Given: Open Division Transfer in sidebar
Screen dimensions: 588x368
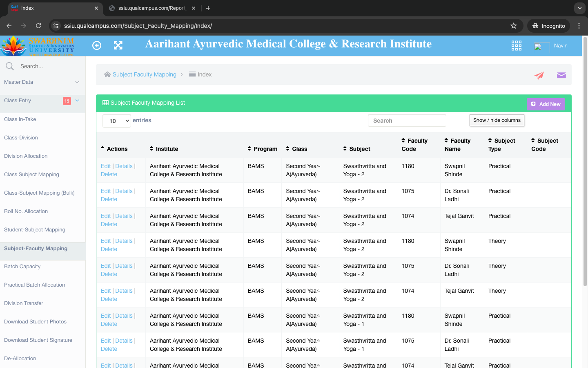Looking at the screenshot, I should coord(23,303).
